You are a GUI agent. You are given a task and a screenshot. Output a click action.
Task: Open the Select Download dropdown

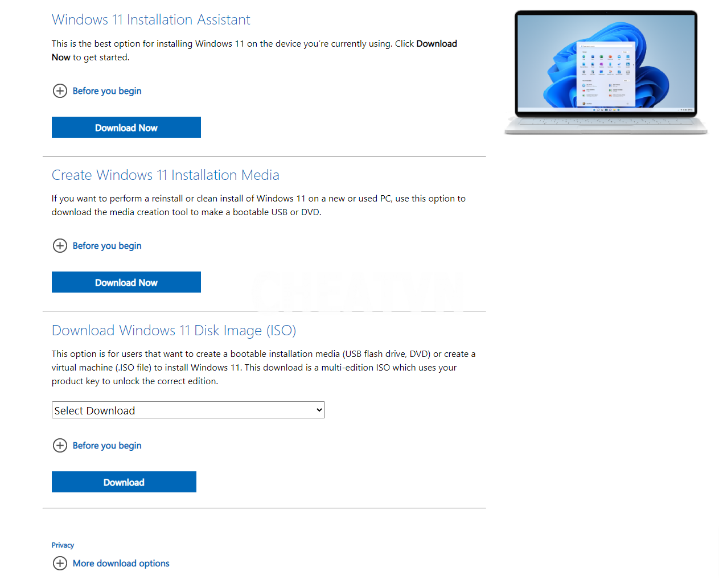point(188,410)
